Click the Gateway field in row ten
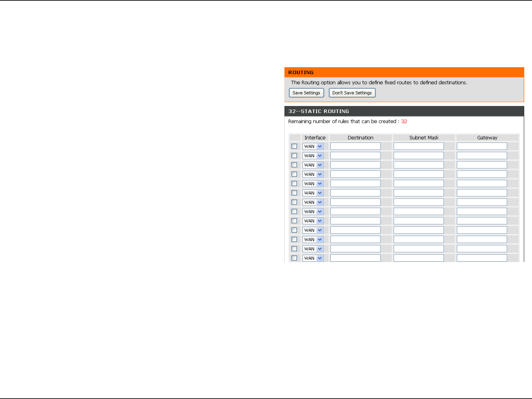 tap(482, 230)
